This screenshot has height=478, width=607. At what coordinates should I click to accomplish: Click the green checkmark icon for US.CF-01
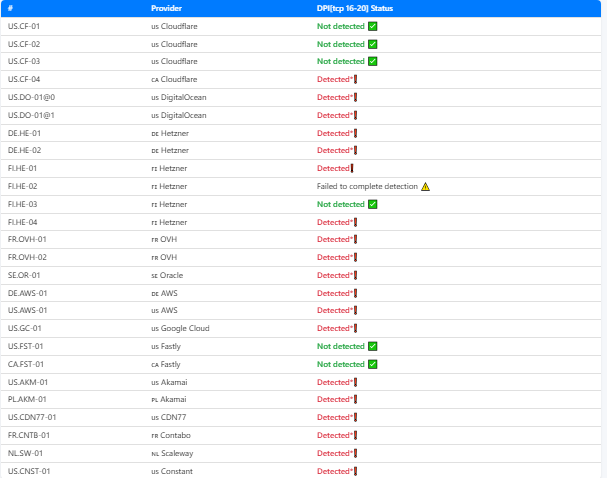tap(372, 26)
